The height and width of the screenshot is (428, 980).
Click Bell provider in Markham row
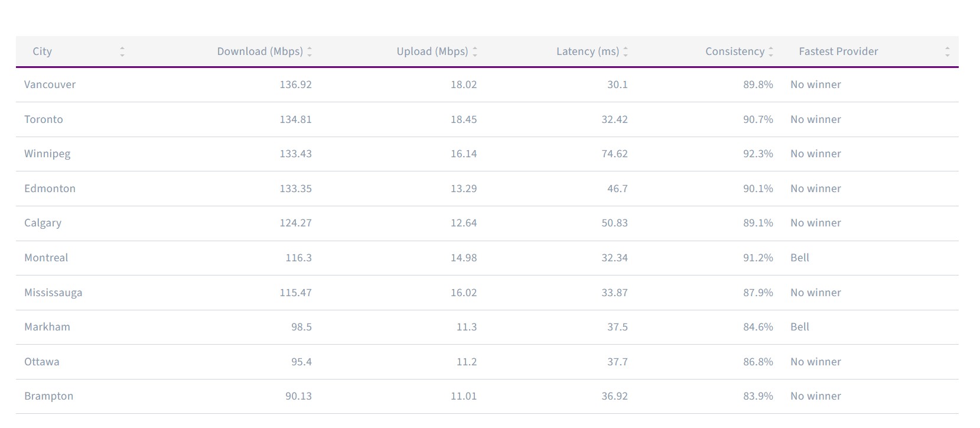pyautogui.click(x=800, y=327)
